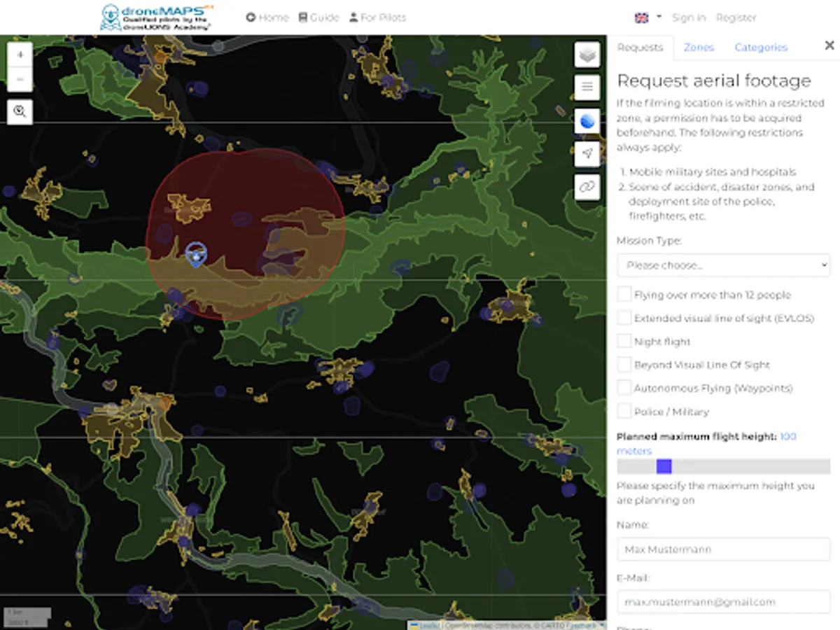The height and width of the screenshot is (630, 840).
Task: Tick the Police / Military checkbox
Action: click(x=624, y=412)
